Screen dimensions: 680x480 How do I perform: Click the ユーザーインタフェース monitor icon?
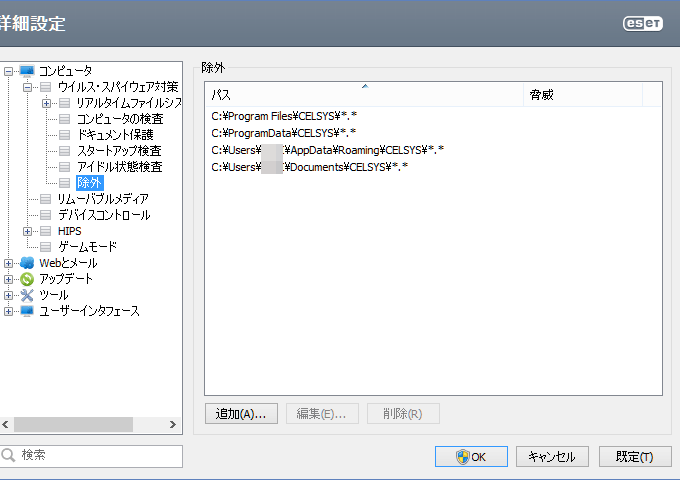pyautogui.click(x=27, y=311)
